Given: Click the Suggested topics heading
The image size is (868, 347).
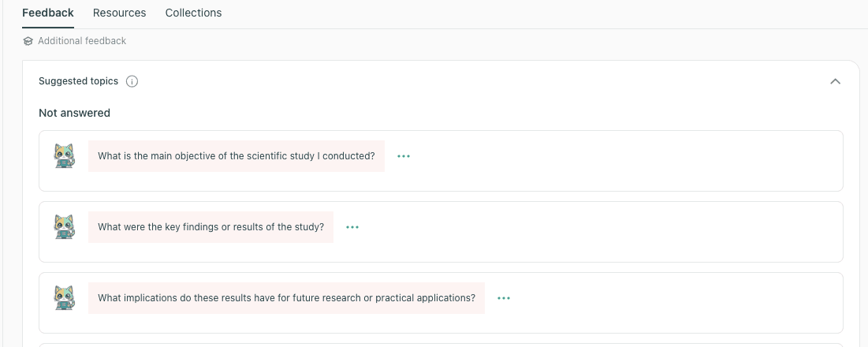Looking at the screenshot, I should 79,81.
